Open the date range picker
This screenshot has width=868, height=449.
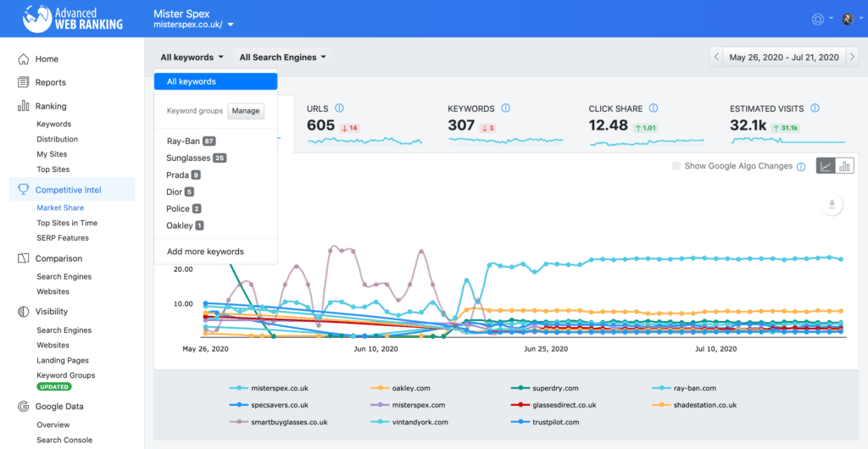pos(784,57)
